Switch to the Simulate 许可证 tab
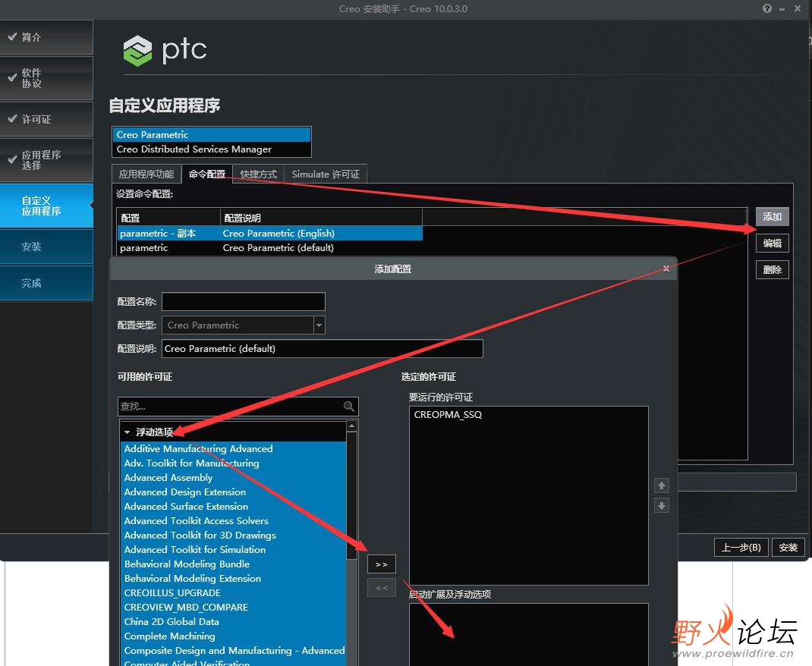This screenshot has width=812, height=666. [326, 174]
